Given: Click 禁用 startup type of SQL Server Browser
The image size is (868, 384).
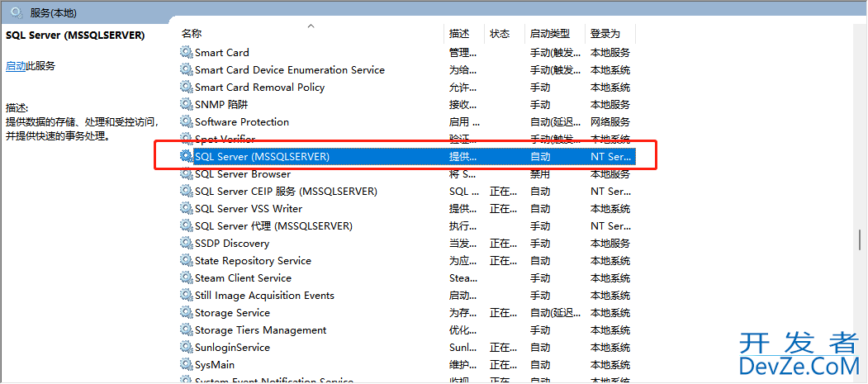Looking at the screenshot, I should [540, 173].
